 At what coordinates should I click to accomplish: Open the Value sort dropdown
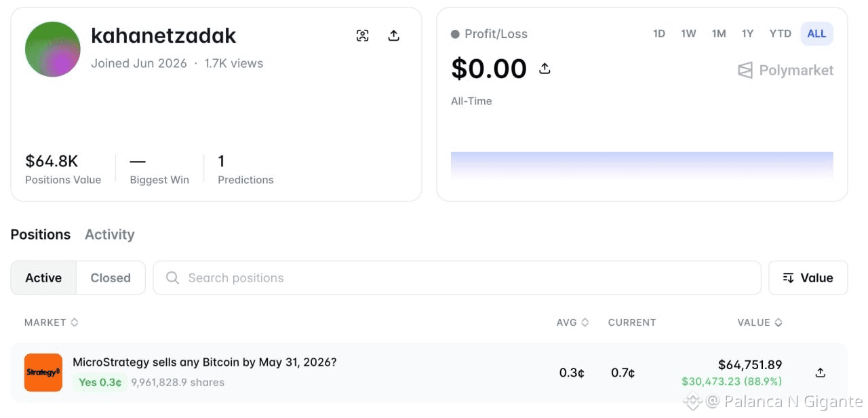tap(808, 278)
